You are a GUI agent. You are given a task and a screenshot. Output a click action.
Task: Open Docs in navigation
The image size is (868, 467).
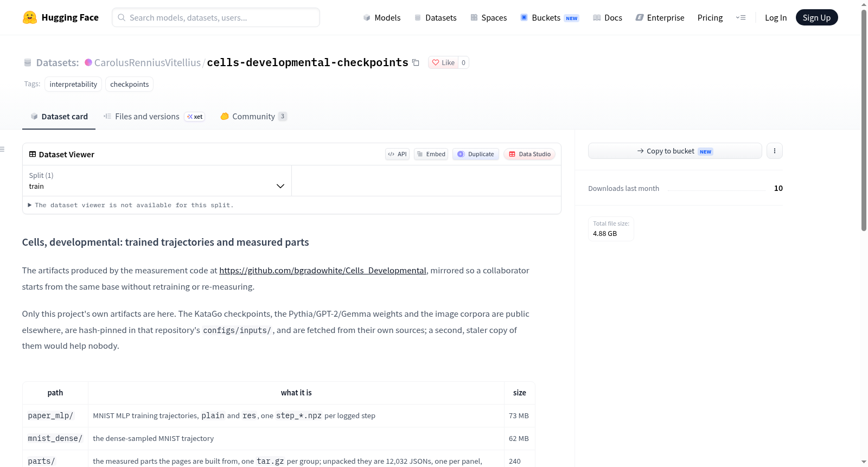coord(608,17)
